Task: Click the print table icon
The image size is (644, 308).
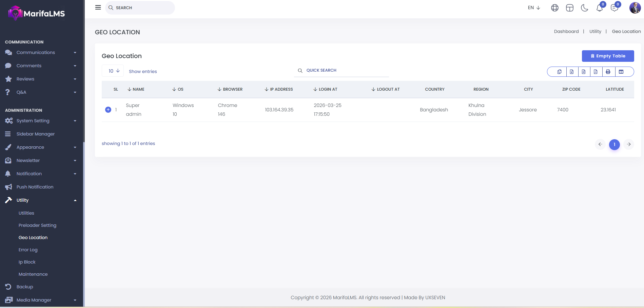Action: tap(608, 72)
